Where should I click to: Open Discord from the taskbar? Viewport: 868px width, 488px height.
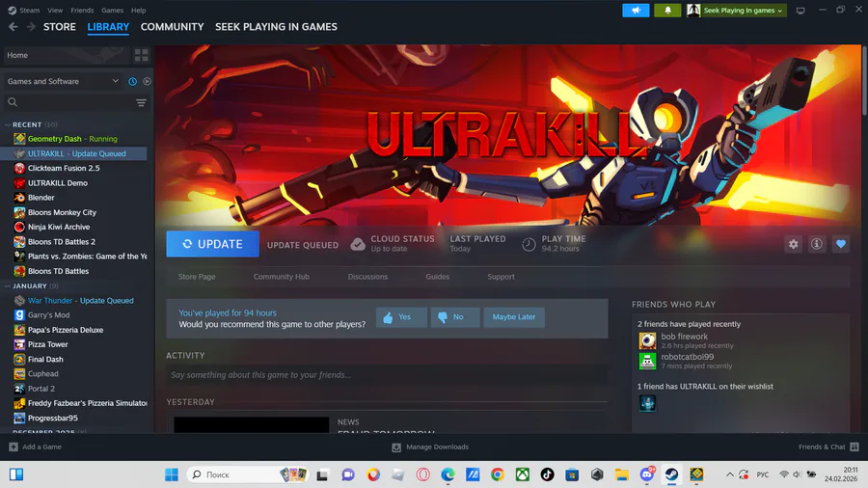(646, 474)
